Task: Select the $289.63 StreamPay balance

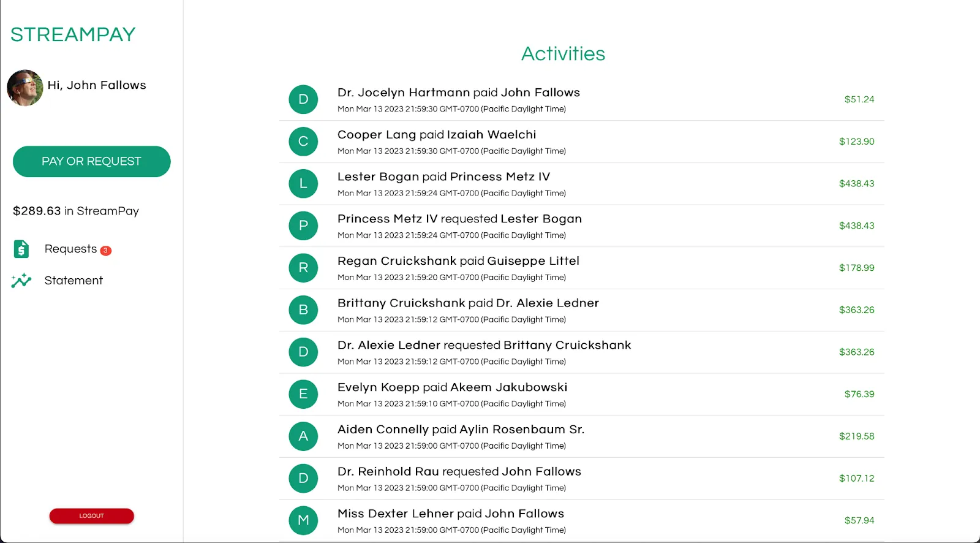Action: (75, 211)
